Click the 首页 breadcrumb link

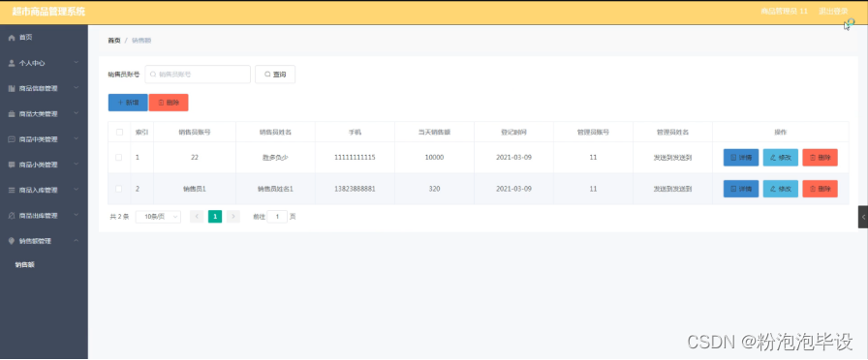114,41
